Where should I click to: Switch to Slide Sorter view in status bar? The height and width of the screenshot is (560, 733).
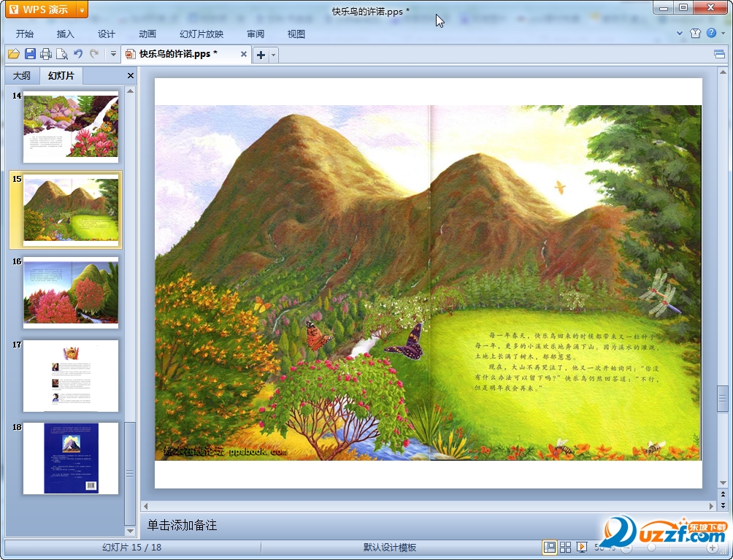point(566,547)
